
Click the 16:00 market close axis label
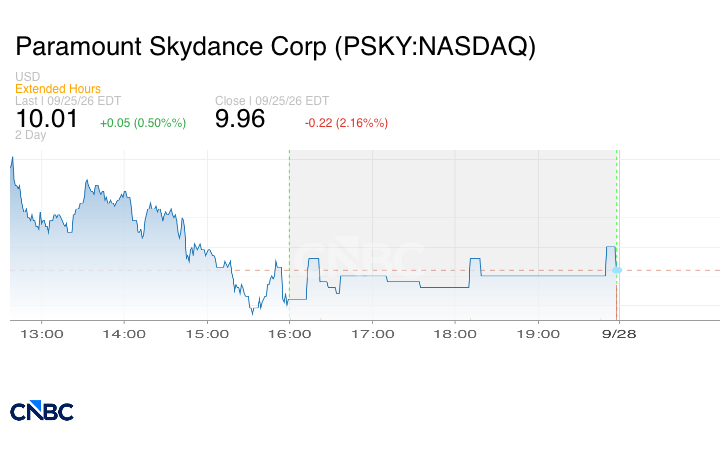click(289, 334)
